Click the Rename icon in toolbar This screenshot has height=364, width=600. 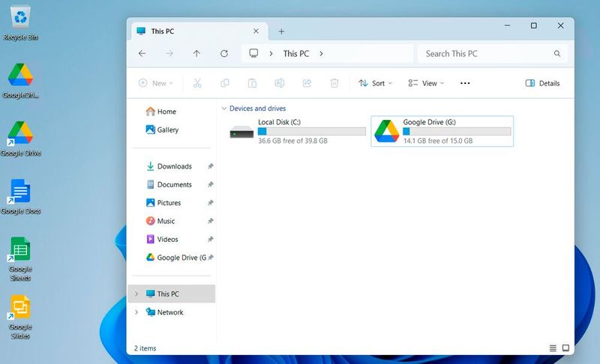pos(279,83)
